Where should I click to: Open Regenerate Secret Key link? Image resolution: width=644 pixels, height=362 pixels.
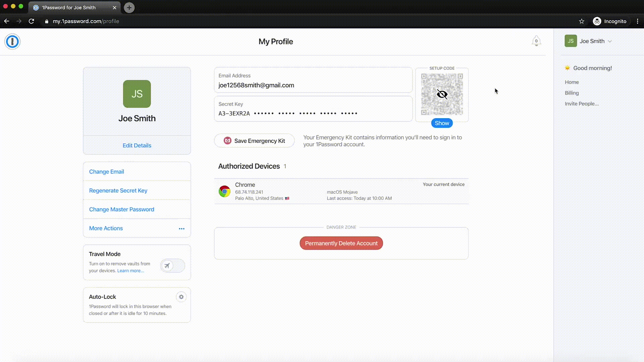point(118,190)
